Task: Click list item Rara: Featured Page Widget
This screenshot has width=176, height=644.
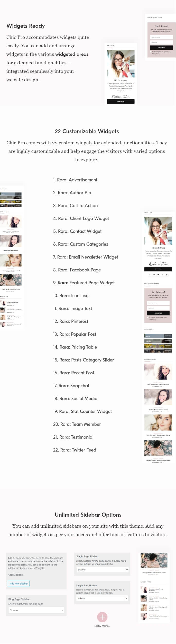Action: pyautogui.click(x=84, y=283)
